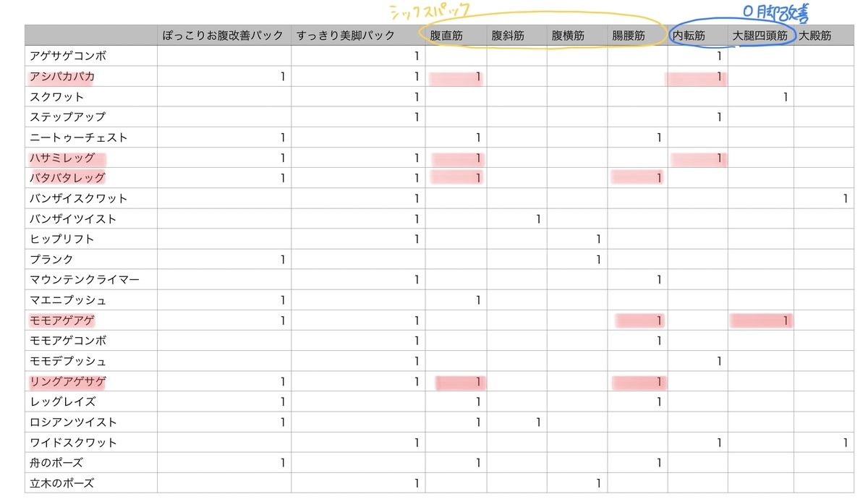Click アシパカパカ row's highlighted 1 under 内転筋
This screenshot has width=868, height=502.
[720, 76]
